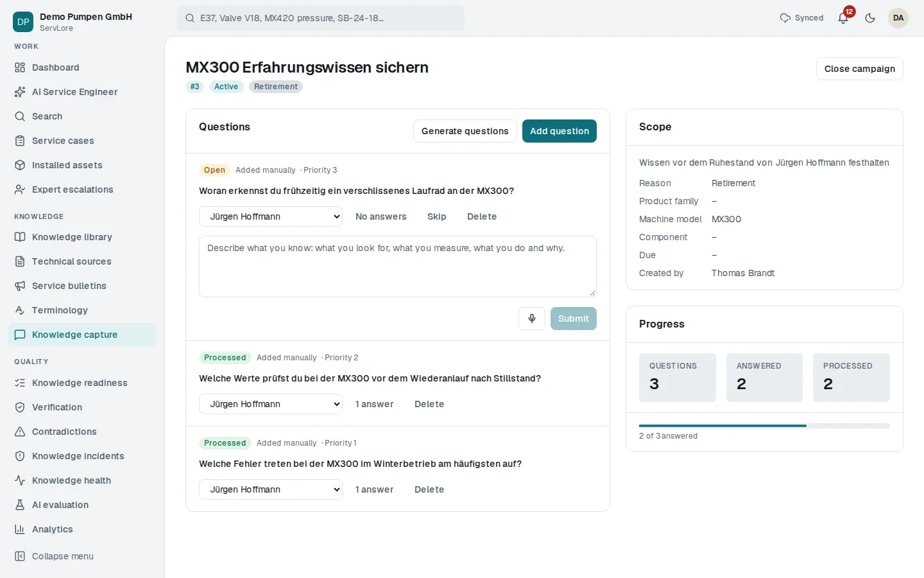Viewport: 924px width, 578px height.
Task: Click the AI Service Engineer sparkle icon
Action: [x=20, y=92]
